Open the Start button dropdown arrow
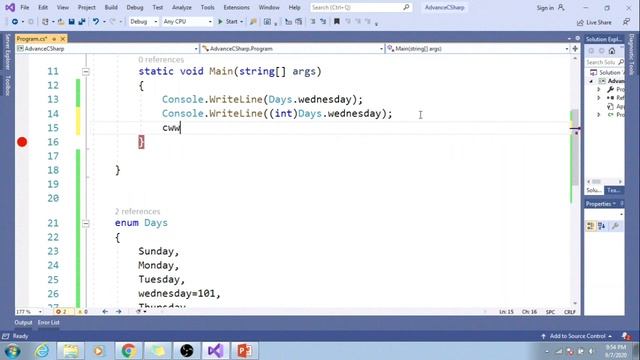Screen dimensions: 640x360 click(241, 22)
